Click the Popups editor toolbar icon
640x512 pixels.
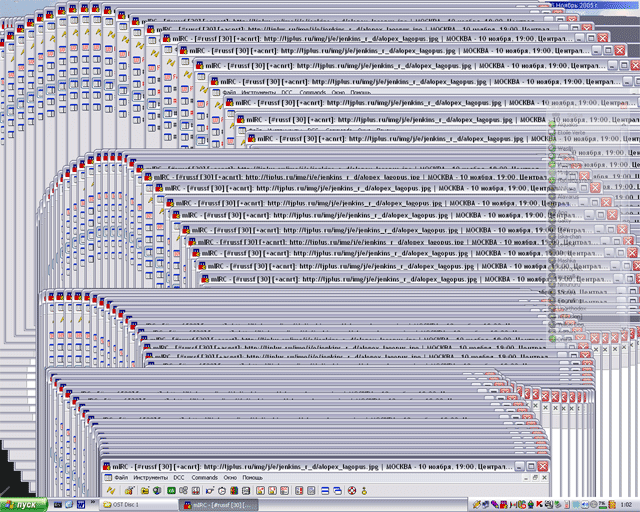tap(183, 490)
